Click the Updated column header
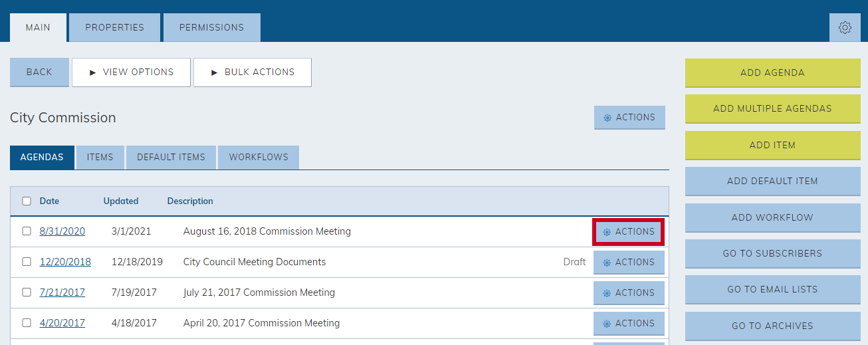 point(121,201)
